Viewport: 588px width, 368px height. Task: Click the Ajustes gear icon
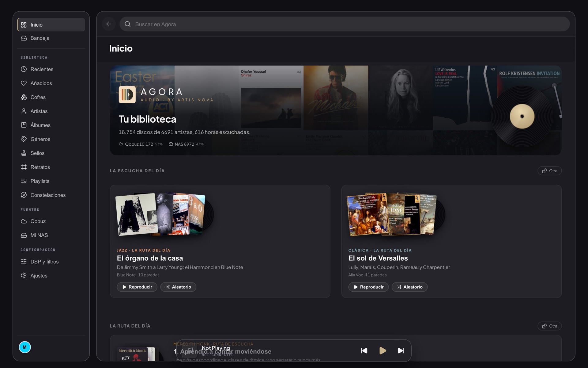[x=24, y=275]
